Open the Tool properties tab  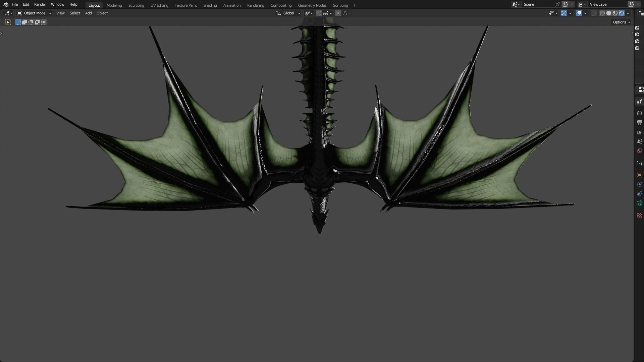click(639, 101)
